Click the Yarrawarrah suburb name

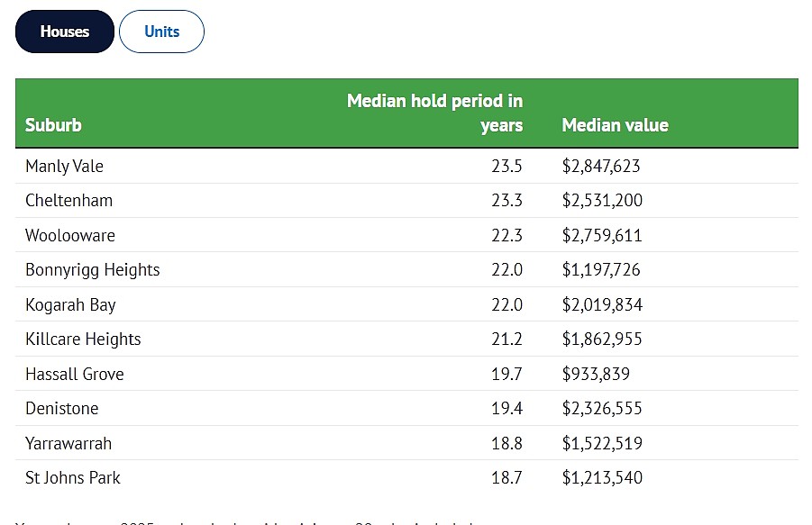(68, 443)
